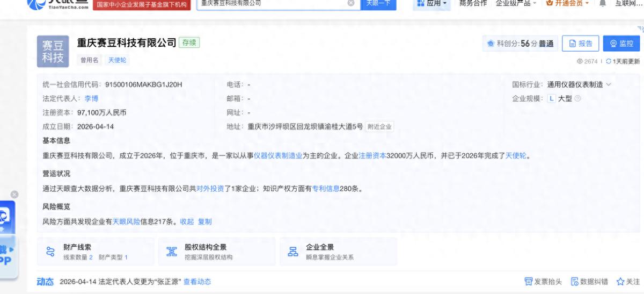Click the 动态 label in bottom bar
The image size is (644, 294).
click(45, 282)
